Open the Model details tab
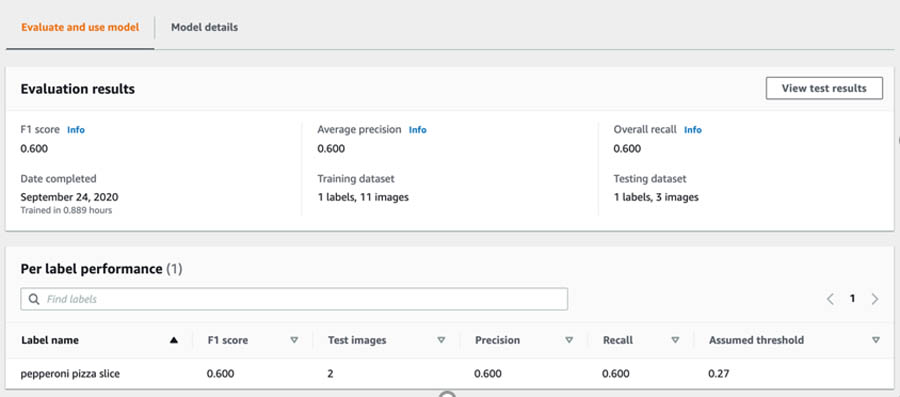The height and width of the screenshot is (397, 900). tap(204, 27)
